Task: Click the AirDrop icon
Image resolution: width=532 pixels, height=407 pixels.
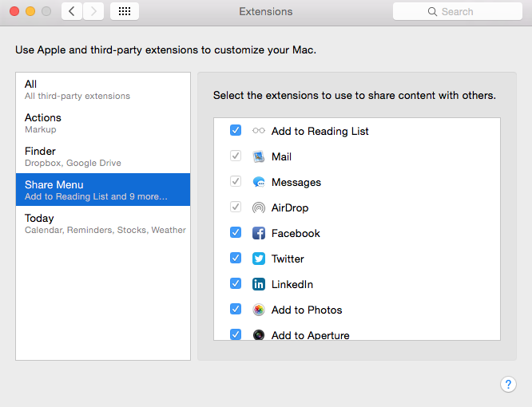Action: click(259, 207)
